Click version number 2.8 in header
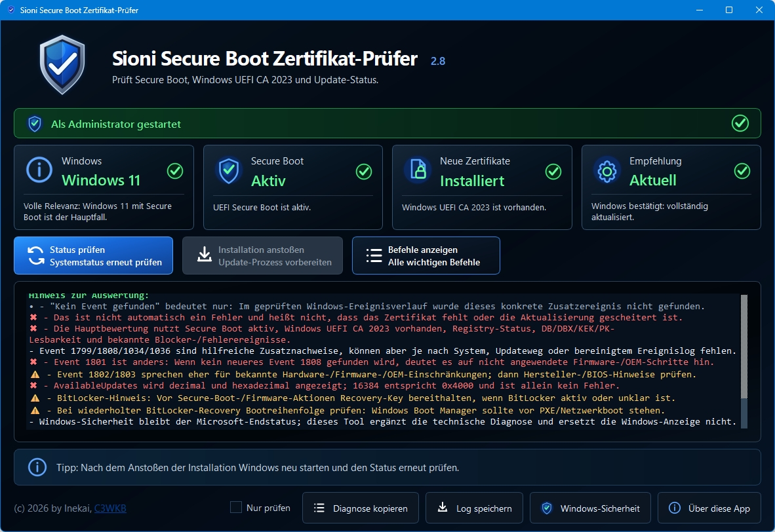 tap(438, 61)
